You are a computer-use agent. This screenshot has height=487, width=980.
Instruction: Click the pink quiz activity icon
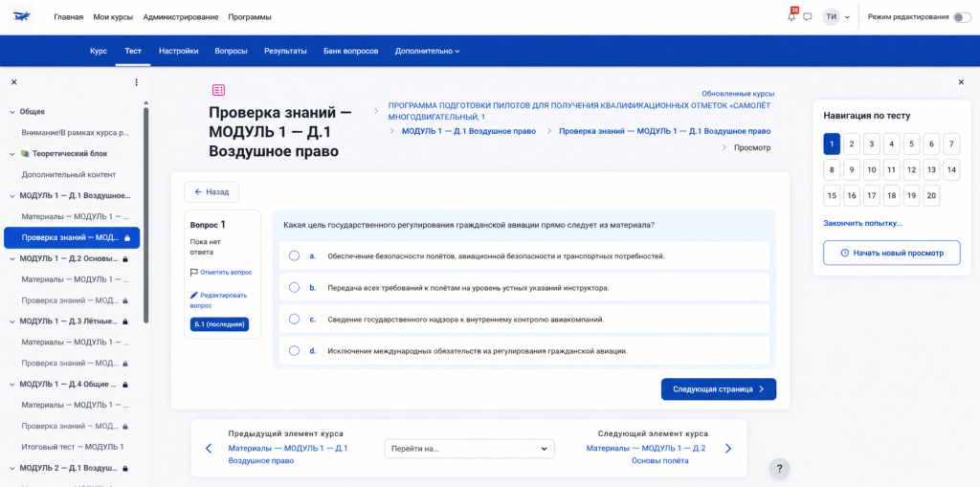tap(218, 91)
